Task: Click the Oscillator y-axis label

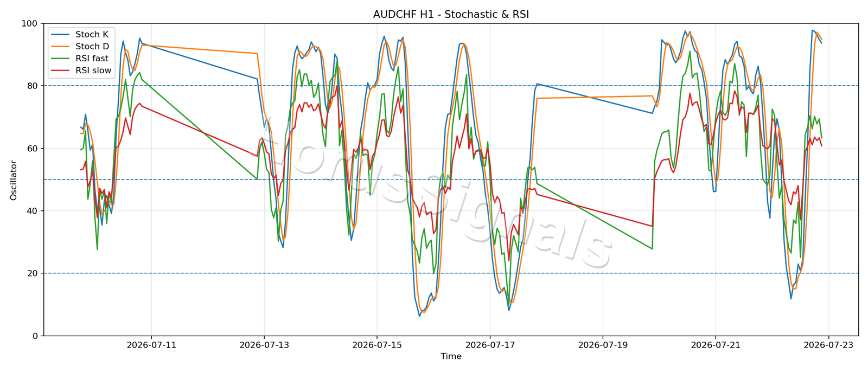Action: click(14, 180)
